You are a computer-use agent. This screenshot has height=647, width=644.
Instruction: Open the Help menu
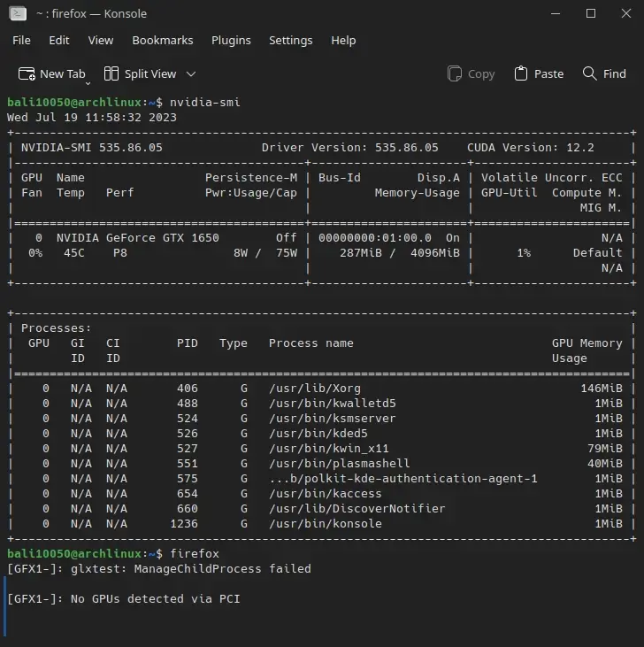(x=343, y=41)
